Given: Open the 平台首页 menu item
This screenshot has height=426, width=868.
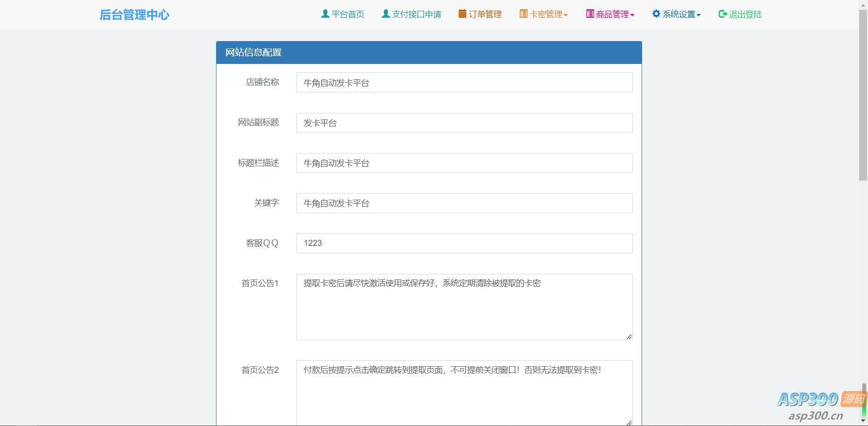Looking at the screenshot, I should 348,14.
